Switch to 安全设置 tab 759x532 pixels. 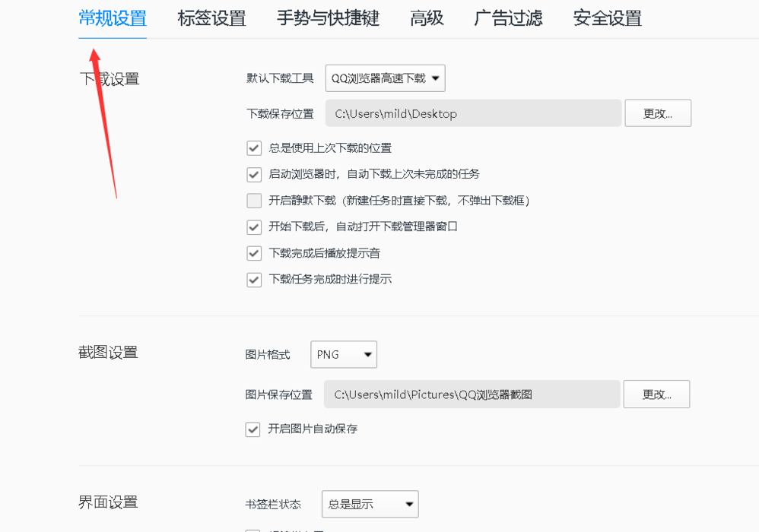pos(606,18)
